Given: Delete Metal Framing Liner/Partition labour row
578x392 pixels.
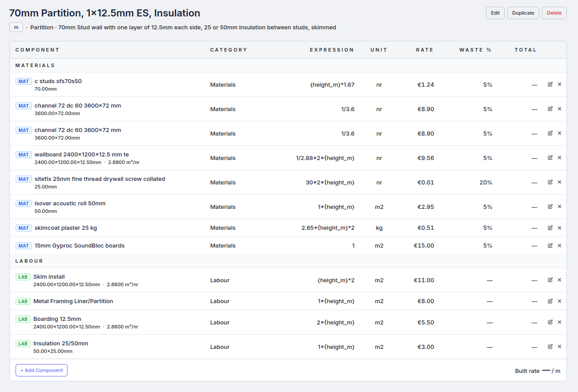Looking at the screenshot, I should [x=559, y=301].
